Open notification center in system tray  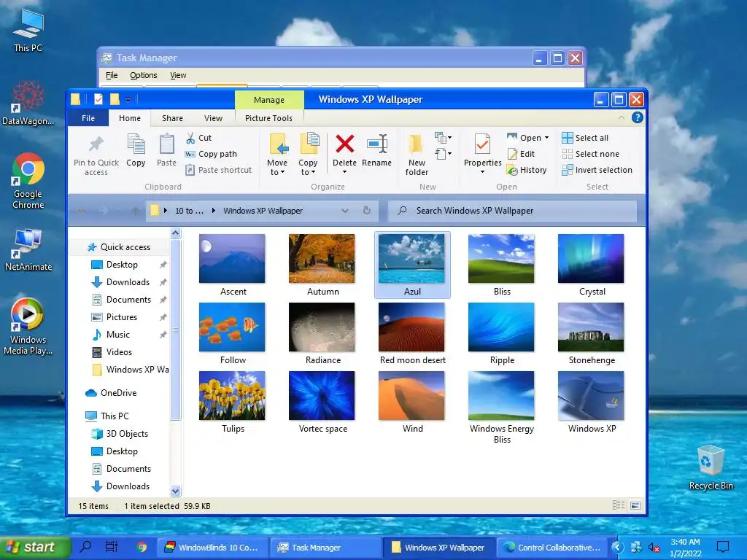723,547
